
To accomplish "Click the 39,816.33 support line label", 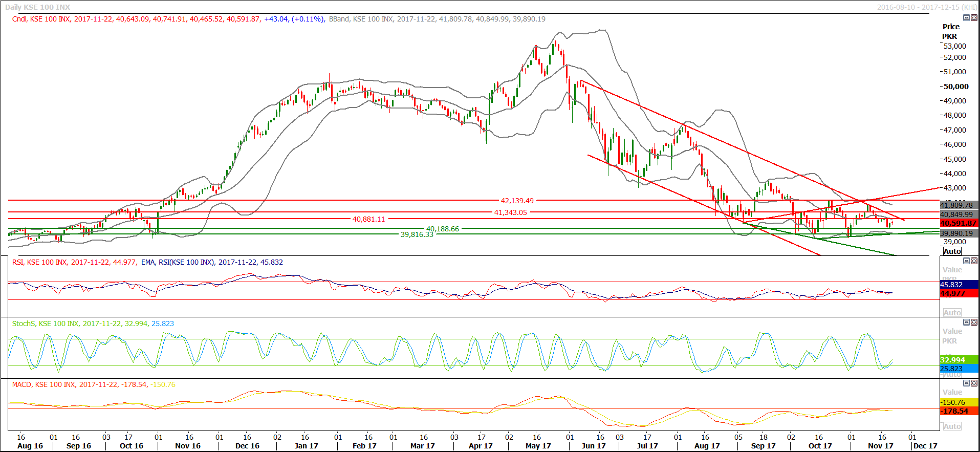I will 417,234.
